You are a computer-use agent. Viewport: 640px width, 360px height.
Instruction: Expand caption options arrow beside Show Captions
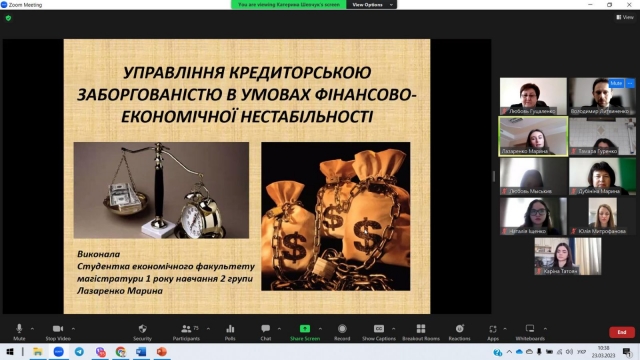(393, 329)
